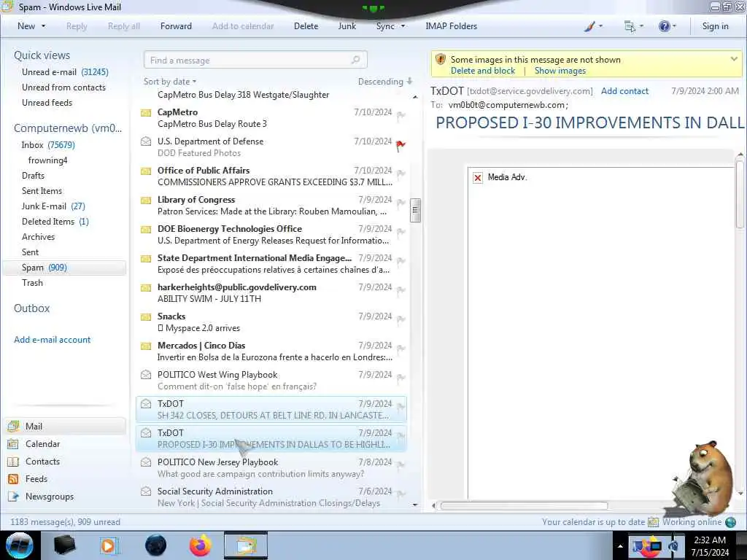This screenshot has width=747, height=560.
Task: Click the search magnifier in Find a message
Action: coord(355,60)
